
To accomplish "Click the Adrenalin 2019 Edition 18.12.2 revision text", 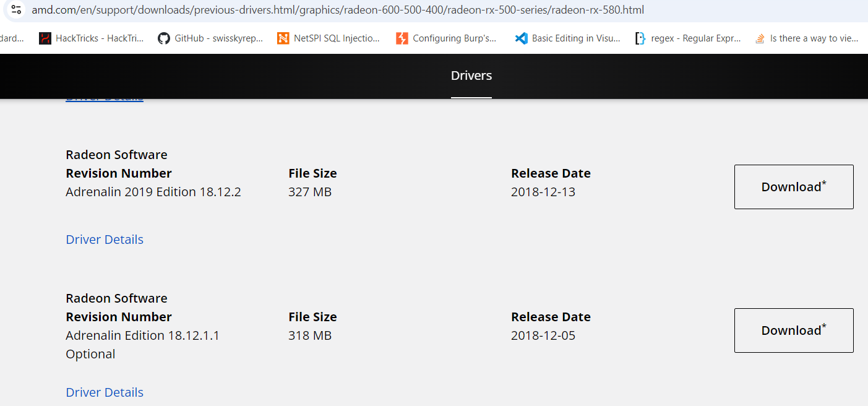I will pyautogui.click(x=153, y=192).
